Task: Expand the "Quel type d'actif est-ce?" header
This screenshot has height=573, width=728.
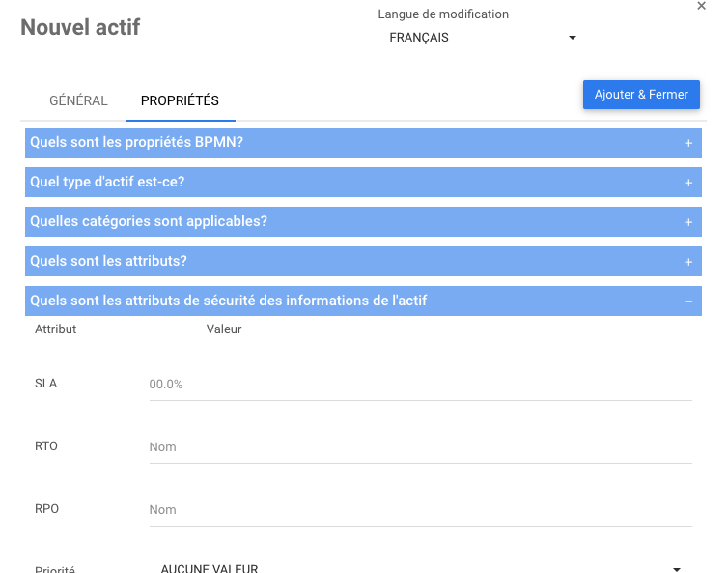Action: (107, 183)
